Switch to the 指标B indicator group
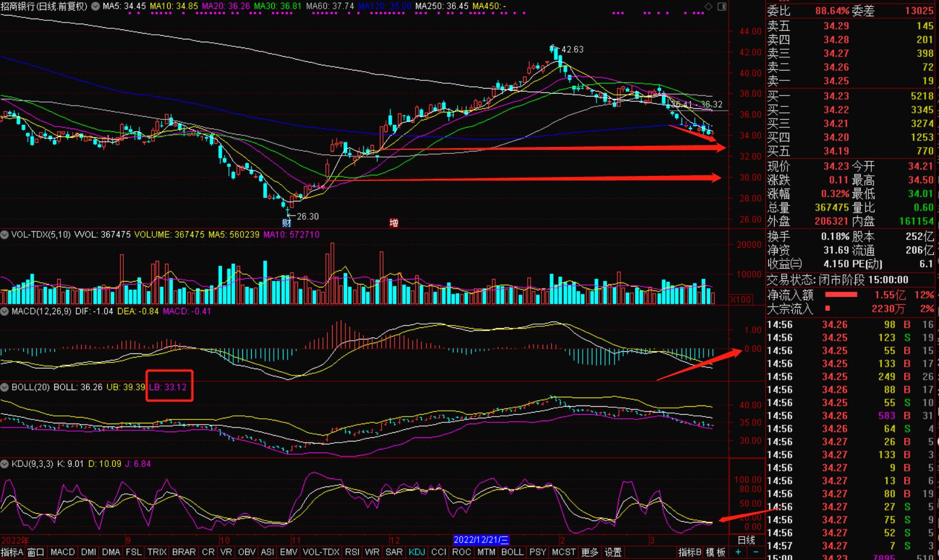The height and width of the screenshot is (560, 939). click(690, 552)
